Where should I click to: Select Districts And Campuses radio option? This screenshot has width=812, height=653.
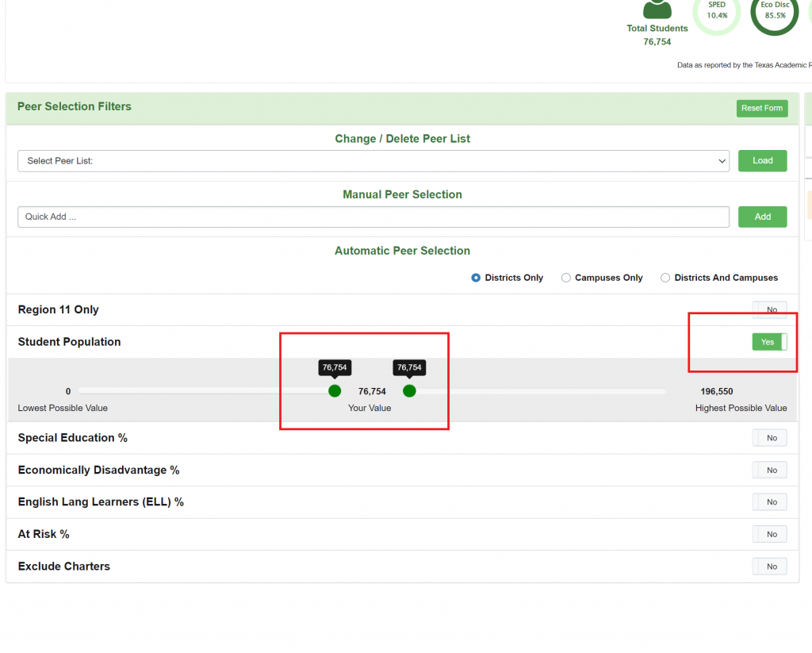coord(665,278)
